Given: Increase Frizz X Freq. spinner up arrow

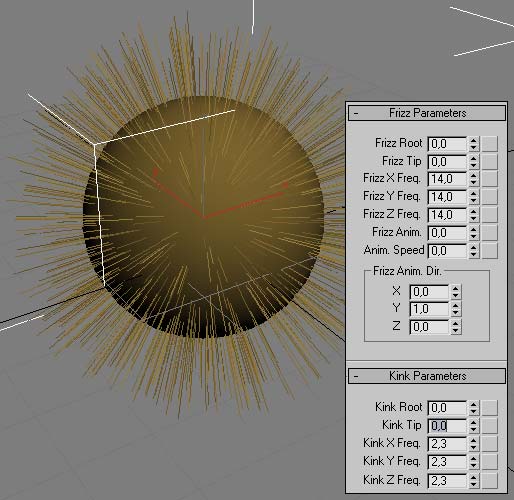Looking at the screenshot, I should point(474,176).
